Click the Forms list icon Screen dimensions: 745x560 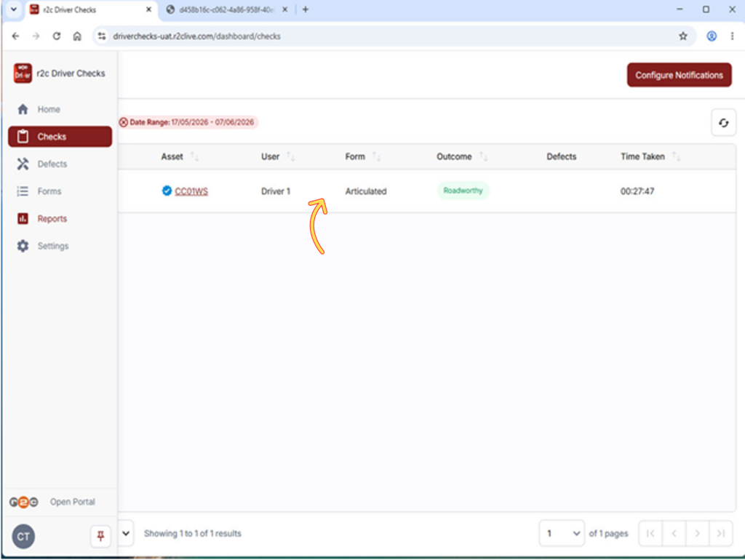pos(23,191)
